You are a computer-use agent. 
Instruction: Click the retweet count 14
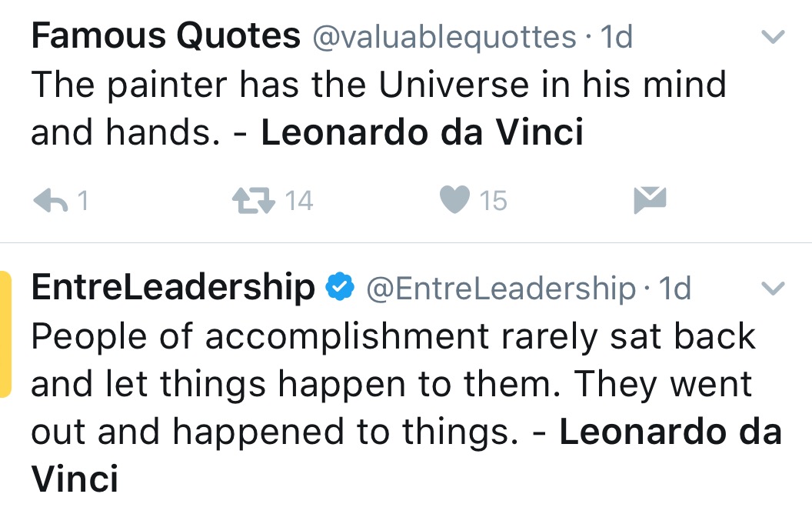click(299, 201)
